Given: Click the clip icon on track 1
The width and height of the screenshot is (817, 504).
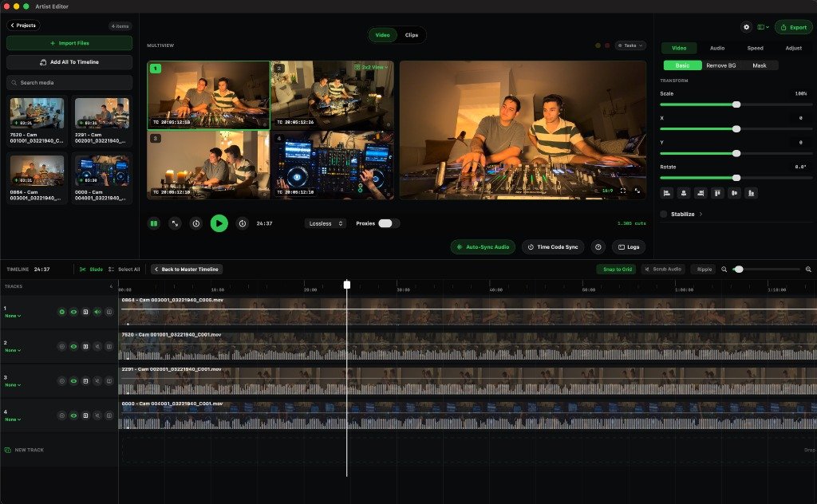Looking at the screenshot, I should (85, 312).
